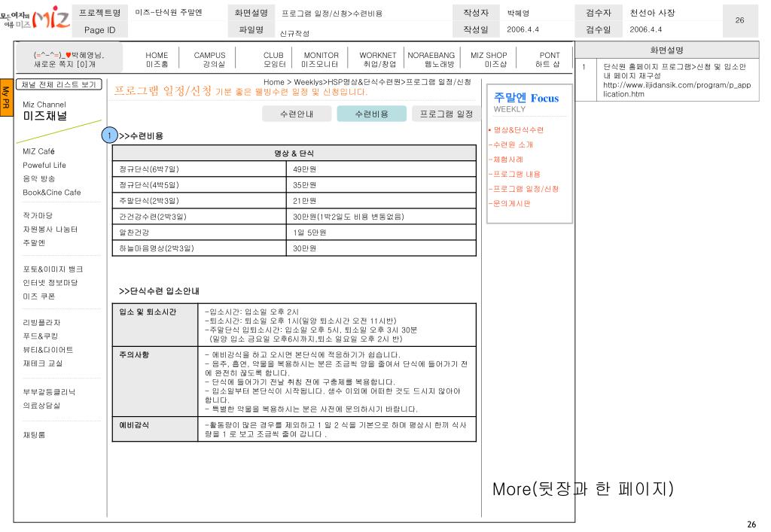
Task: Open 미즈 쿠폰 link
Action: 39,296
